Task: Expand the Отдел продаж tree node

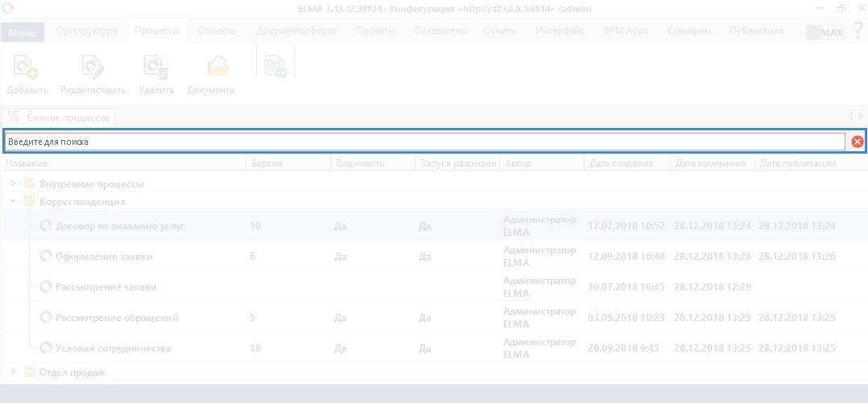Action: [14, 372]
